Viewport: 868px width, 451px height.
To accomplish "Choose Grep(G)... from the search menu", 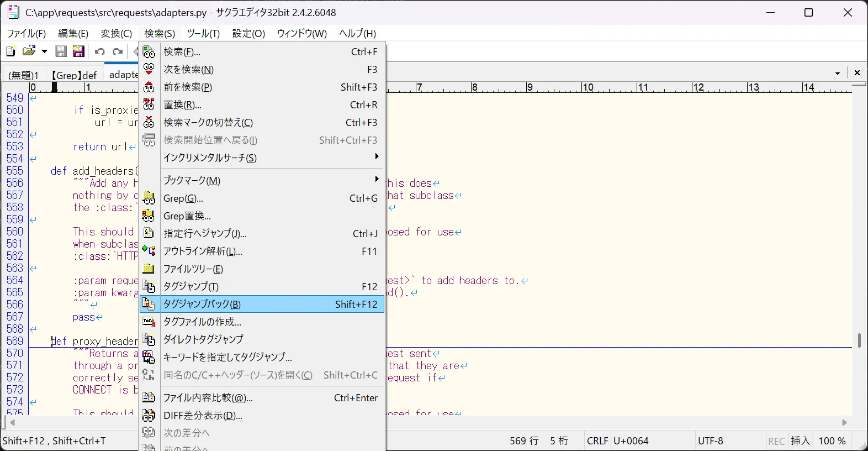I will pyautogui.click(x=183, y=198).
